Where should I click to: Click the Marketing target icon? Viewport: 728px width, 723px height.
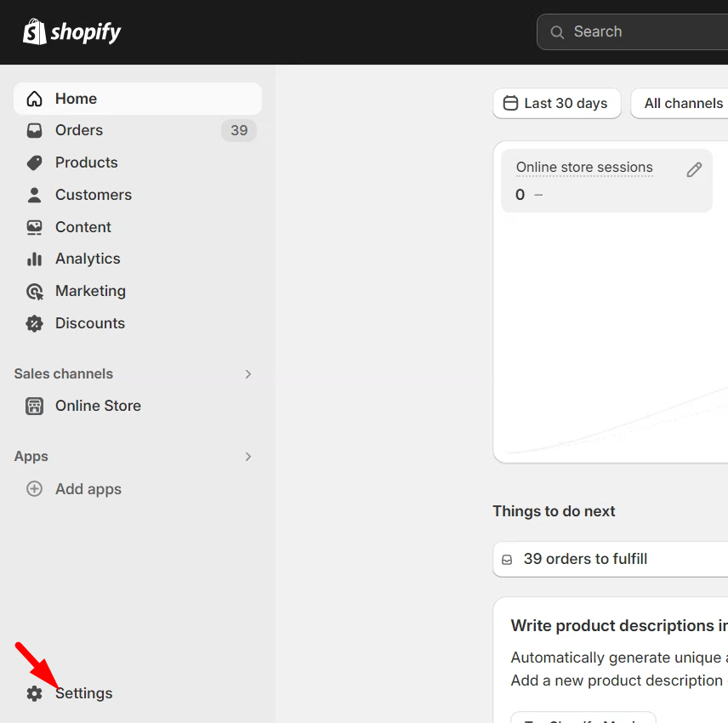pos(34,291)
